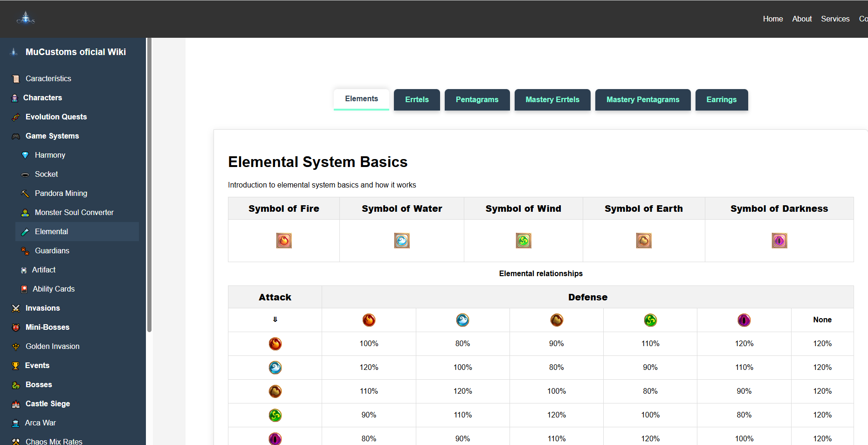Click the Symbol of Wind icon
Image resolution: width=868 pixels, height=445 pixels.
524,241
